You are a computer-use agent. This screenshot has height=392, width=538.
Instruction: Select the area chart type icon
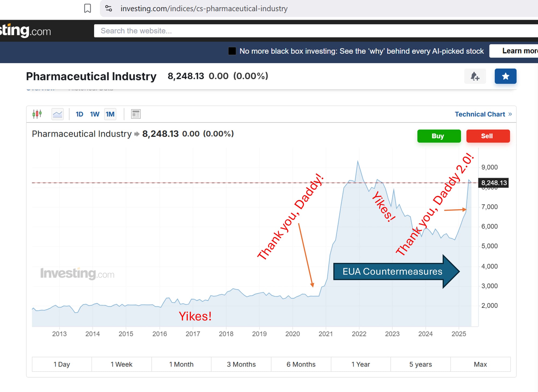coord(58,114)
